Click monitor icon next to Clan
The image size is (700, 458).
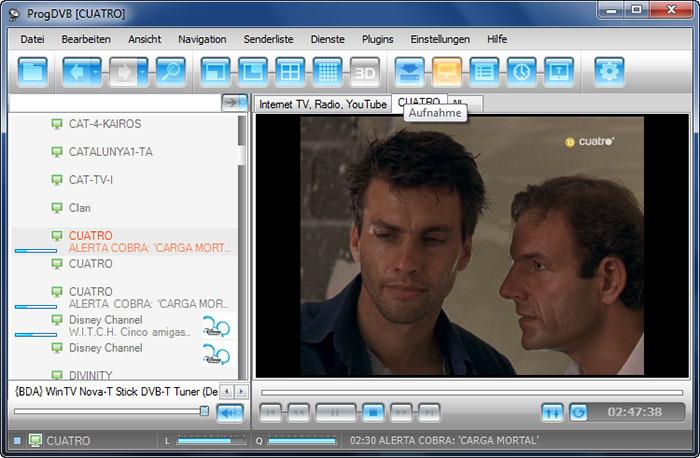(57, 208)
